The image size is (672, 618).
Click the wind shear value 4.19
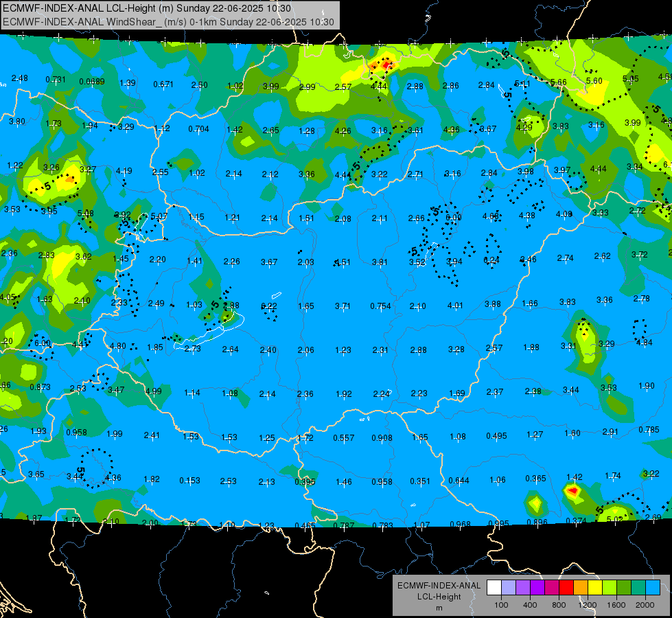(124, 171)
